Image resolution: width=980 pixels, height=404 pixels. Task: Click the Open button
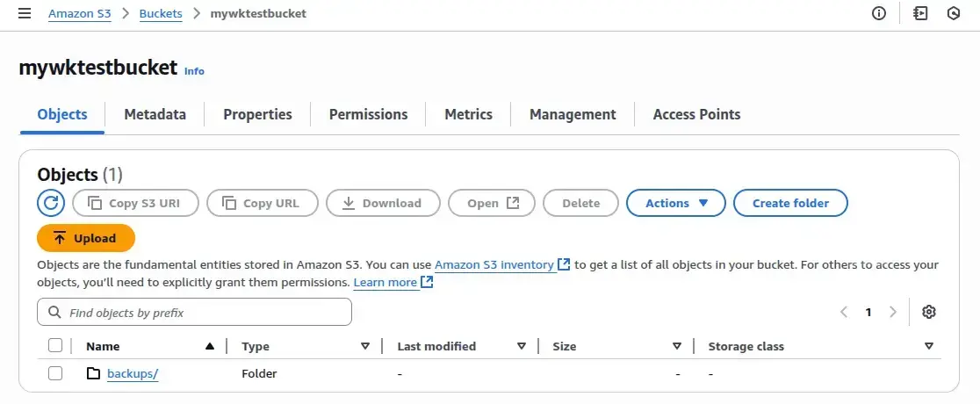click(x=492, y=203)
